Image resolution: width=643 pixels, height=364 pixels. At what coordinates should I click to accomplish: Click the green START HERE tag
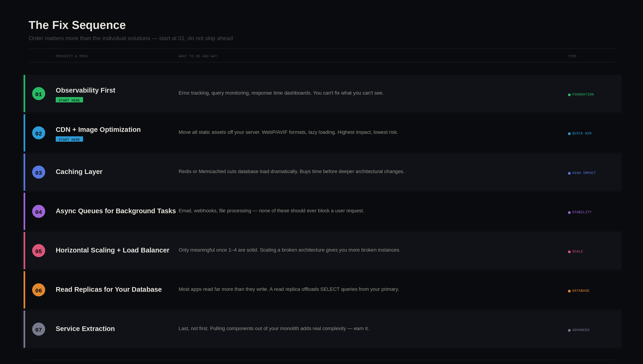[x=69, y=100]
